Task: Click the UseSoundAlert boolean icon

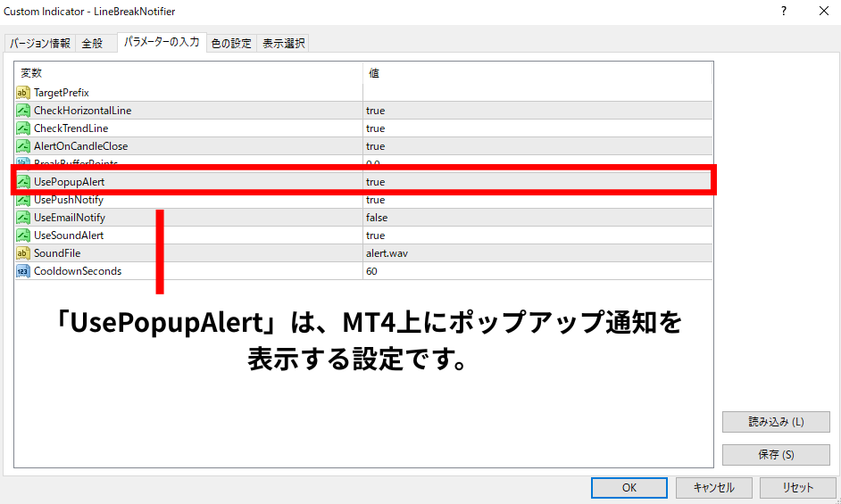Action: coord(23,235)
